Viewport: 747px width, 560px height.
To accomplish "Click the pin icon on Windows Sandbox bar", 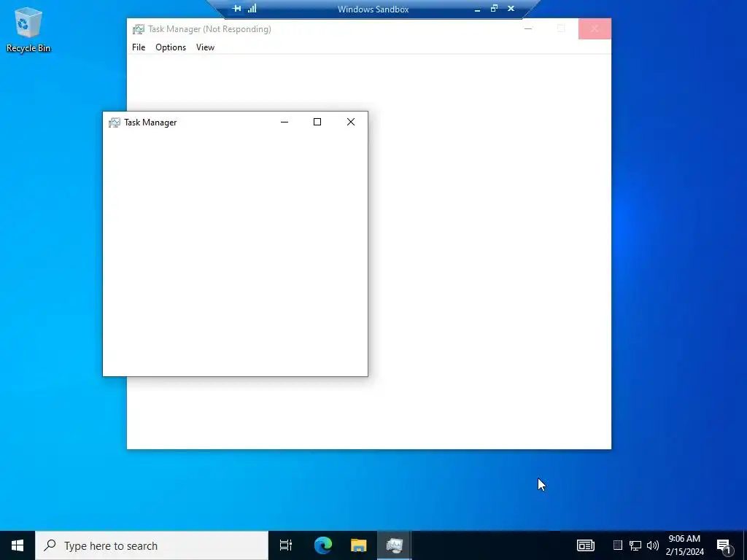I will (x=236, y=9).
